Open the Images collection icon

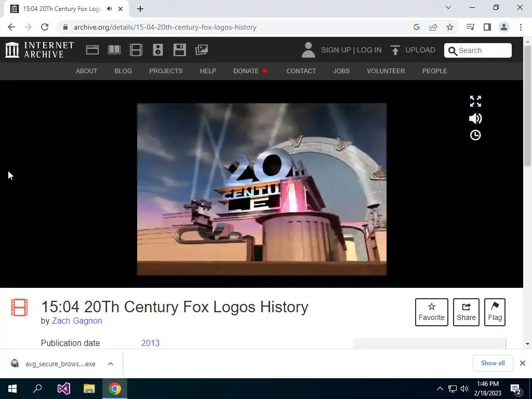[202, 50]
